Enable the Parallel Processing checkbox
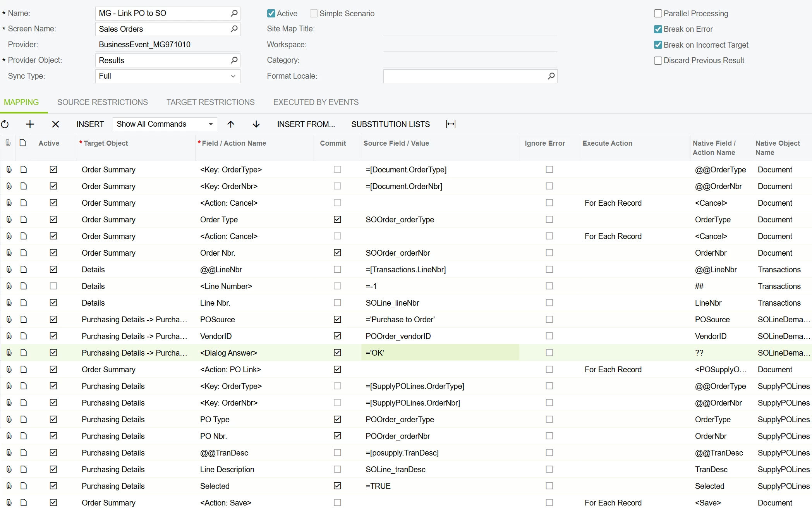This screenshot has height=509, width=812. [657, 14]
